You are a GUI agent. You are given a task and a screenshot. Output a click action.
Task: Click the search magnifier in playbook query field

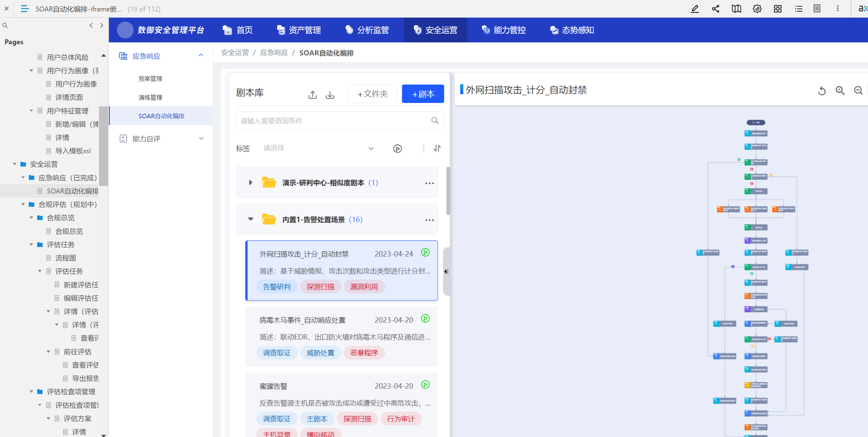(435, 120)
